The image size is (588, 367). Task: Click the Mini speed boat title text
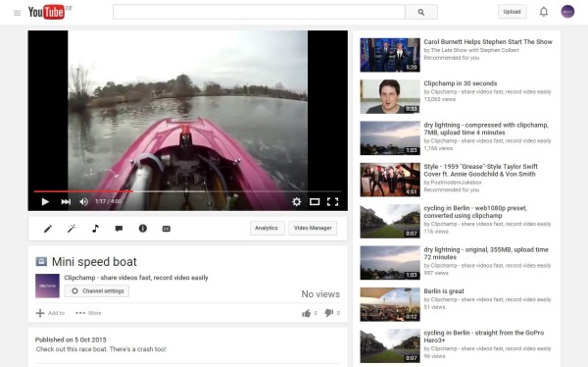pyautogui.click(x=94, y=261)
